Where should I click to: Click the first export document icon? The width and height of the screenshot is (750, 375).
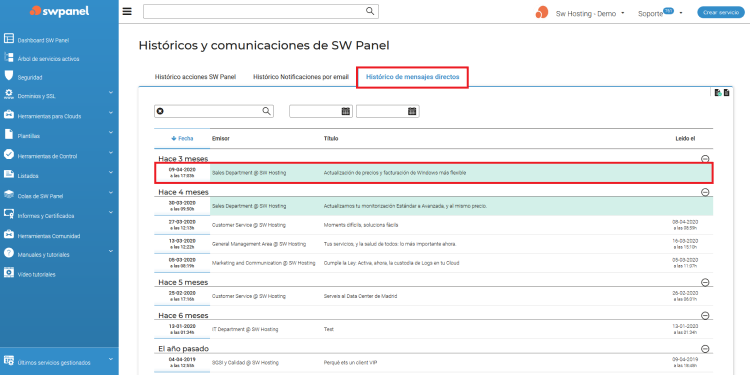(718, 93)
